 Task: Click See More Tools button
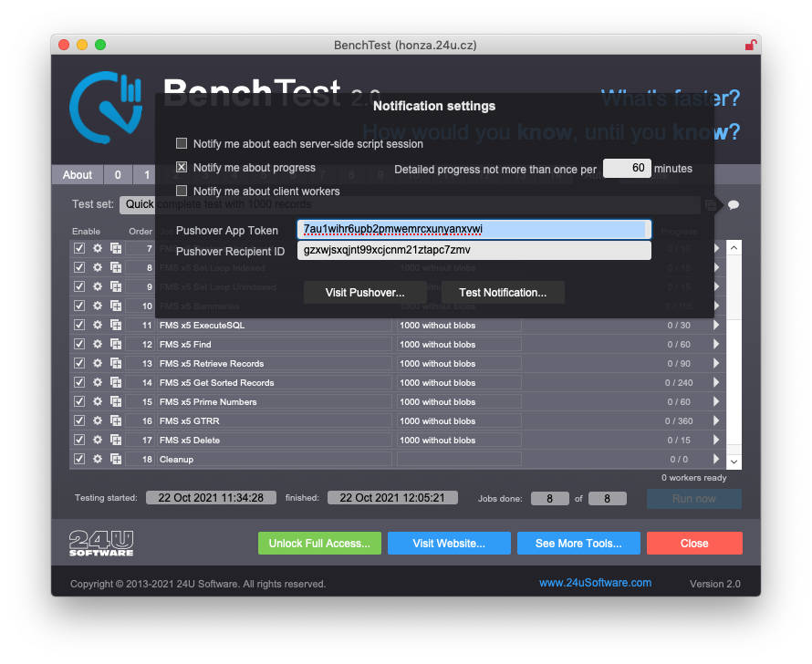pos(578,544)
